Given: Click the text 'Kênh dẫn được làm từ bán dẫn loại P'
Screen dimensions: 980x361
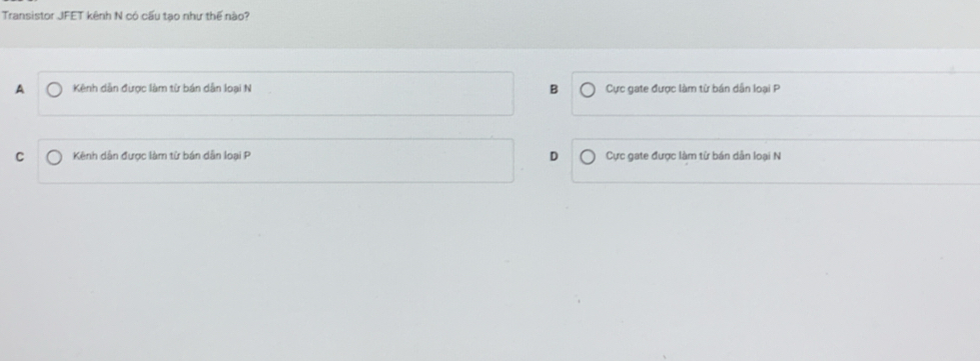Looking at the screenshot, I should point(162,156).
